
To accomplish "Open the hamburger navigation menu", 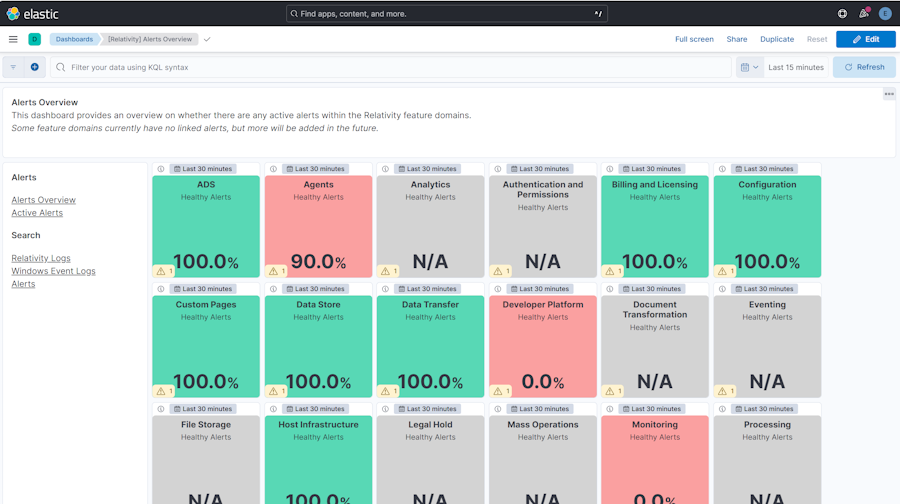I will pos(13,39).
